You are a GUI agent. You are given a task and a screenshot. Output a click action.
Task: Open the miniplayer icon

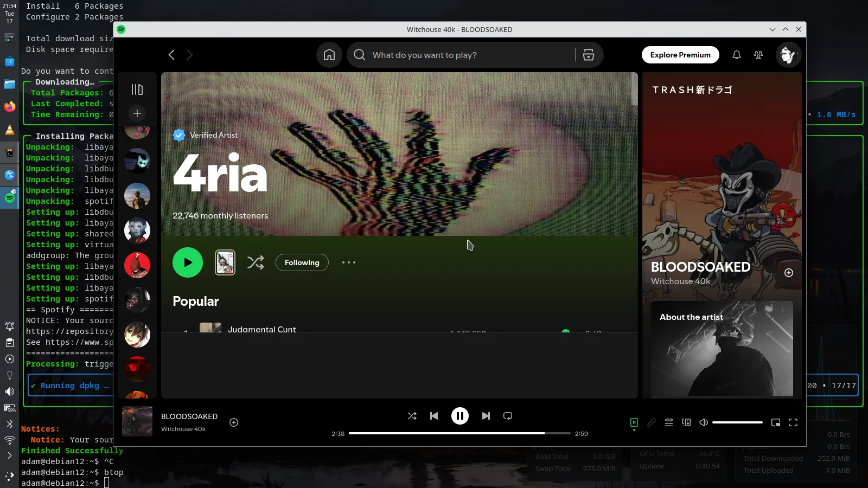[776, 422]
